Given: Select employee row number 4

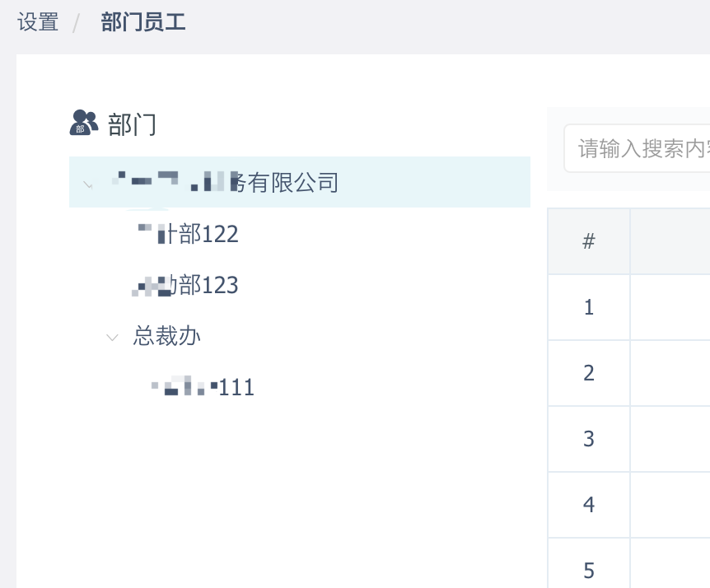Looking at the screenshot, I should (x=588, y=504).
